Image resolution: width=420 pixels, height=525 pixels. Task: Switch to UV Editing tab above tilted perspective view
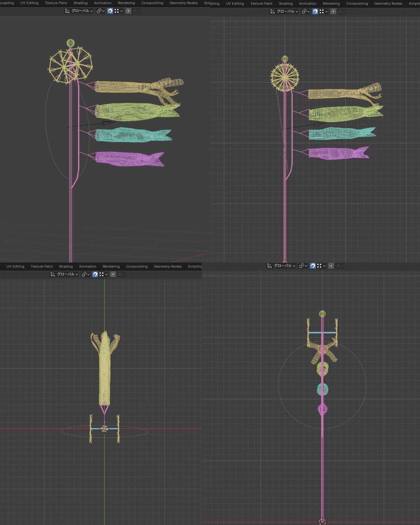click(30, 3)
